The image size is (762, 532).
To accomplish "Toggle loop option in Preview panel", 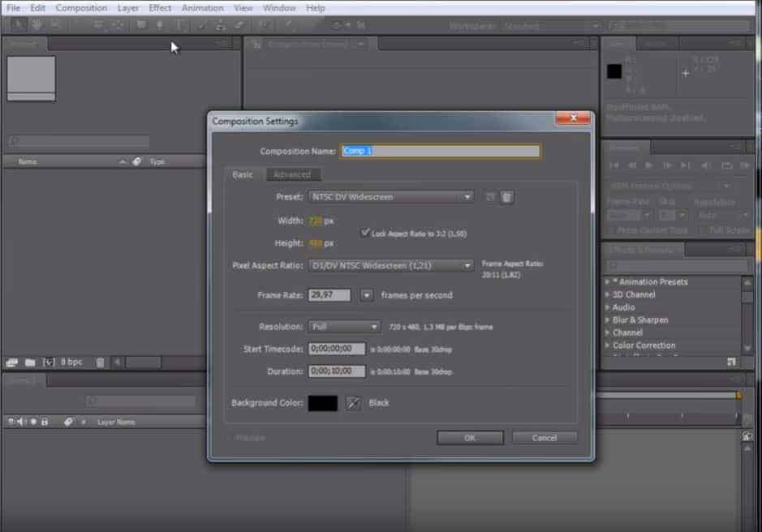I will (726, 165).
